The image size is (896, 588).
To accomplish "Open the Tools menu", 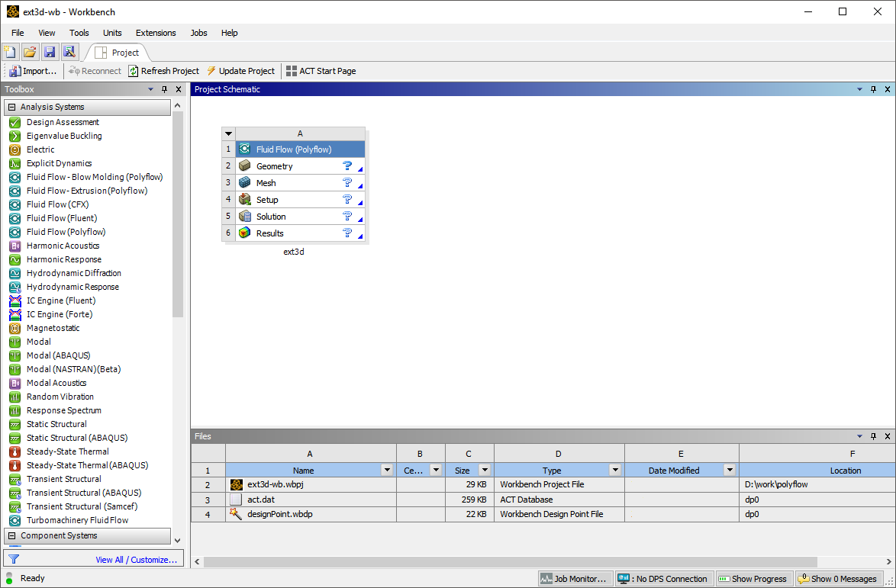I will 79,33.
